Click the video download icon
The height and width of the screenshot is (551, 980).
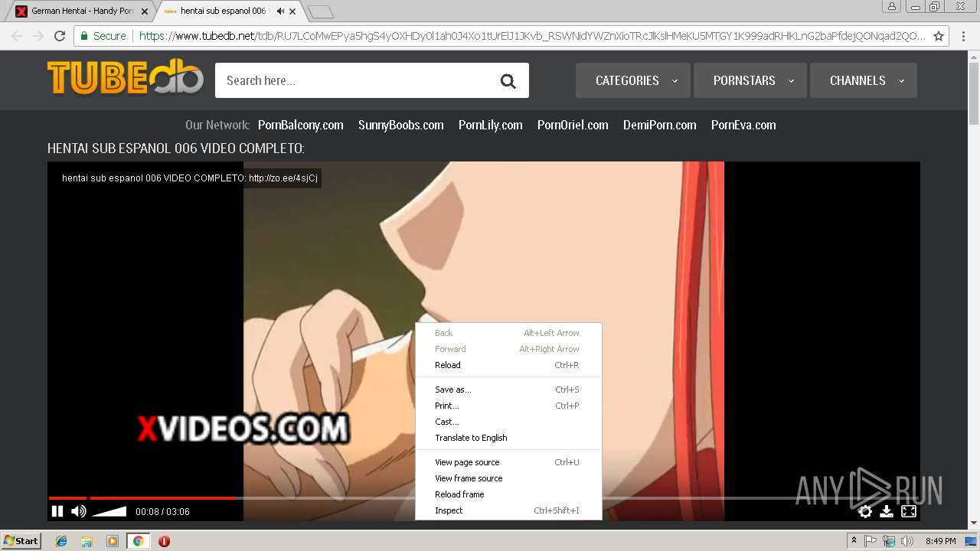pyautogui.click(x=887, y=511)
